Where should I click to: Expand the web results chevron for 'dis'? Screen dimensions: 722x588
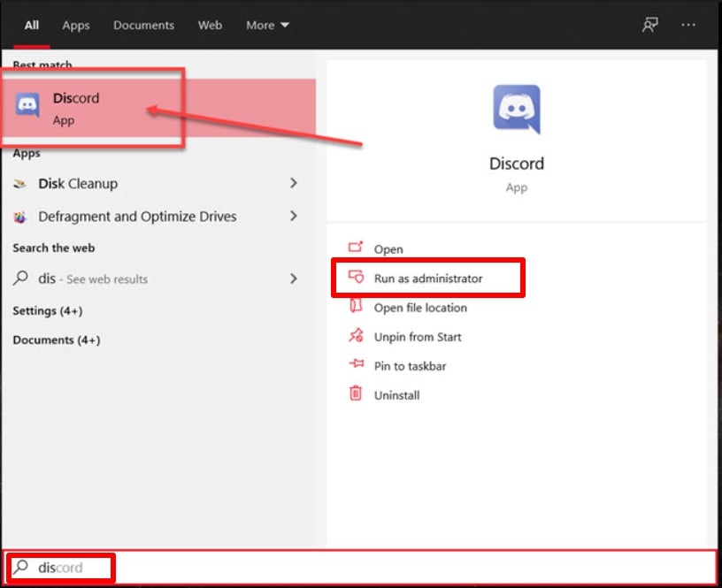coord(294,279)
